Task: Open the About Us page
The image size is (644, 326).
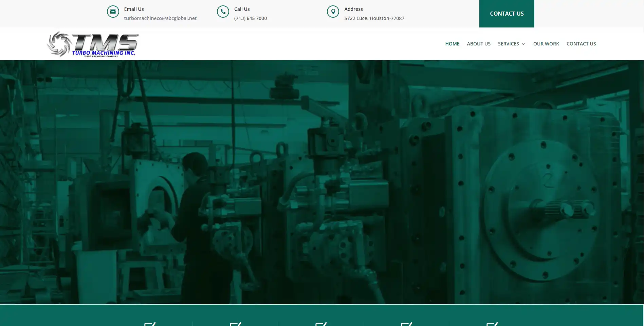Action: pyautogui.click(x=478, y=44)
